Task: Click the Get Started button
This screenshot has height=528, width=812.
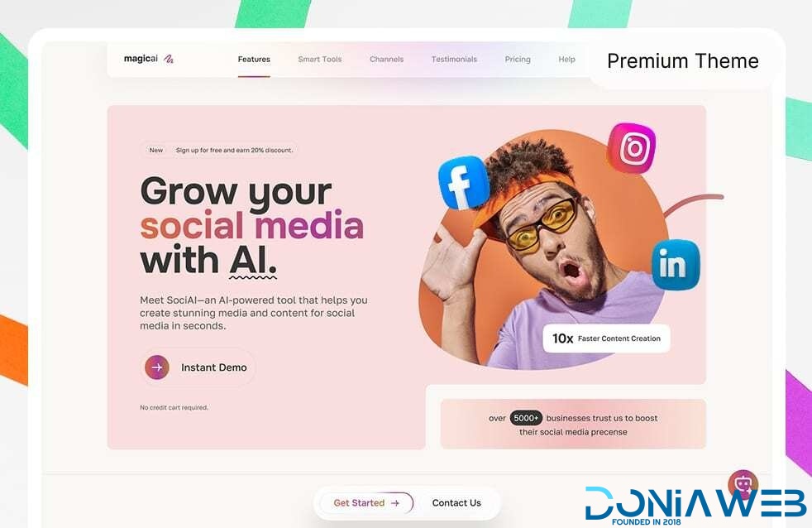Action: coord(366,503)
